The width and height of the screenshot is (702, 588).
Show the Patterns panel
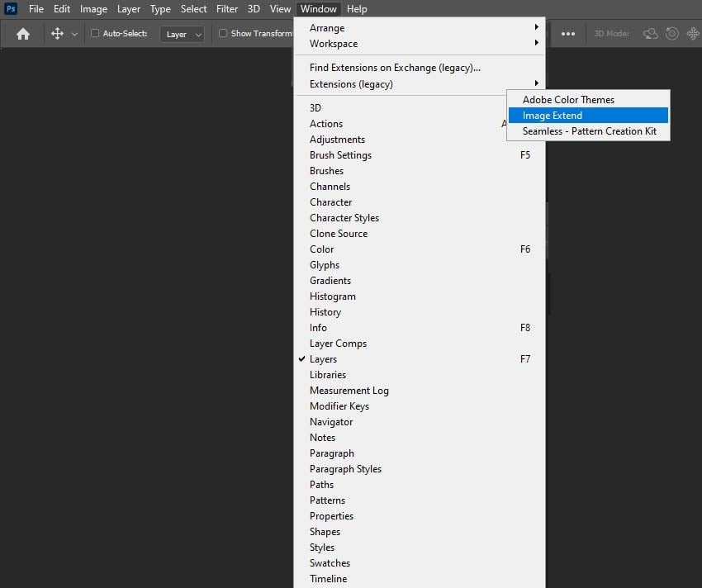(x=420, y=500)
